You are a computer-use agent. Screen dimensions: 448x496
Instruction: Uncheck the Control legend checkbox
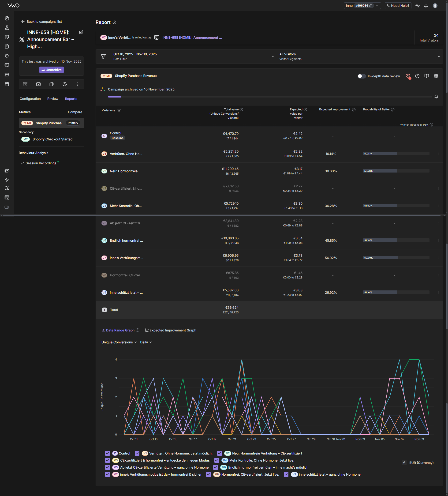[108, 453]
